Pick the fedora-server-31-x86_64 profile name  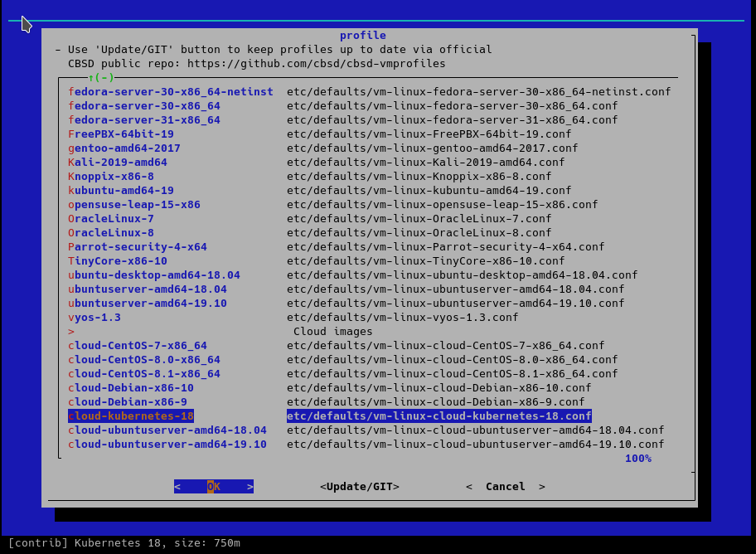pyautogui.click(x=144, y=119)
